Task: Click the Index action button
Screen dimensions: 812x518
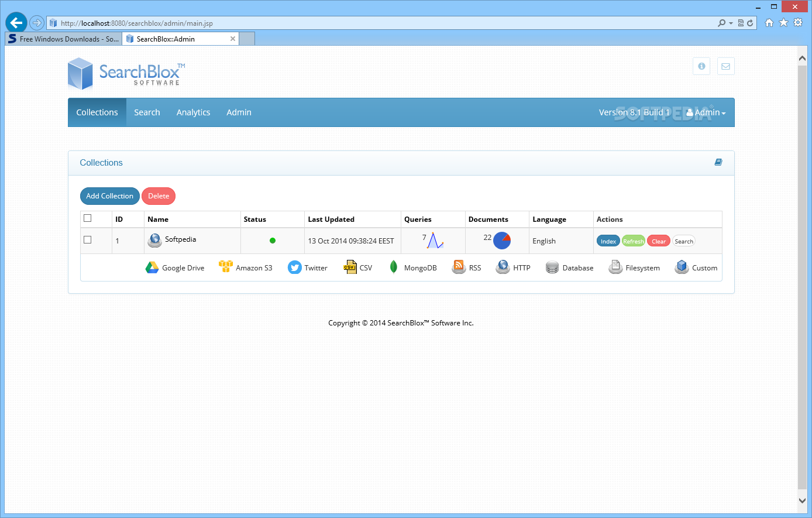Action: coord(608,241)
